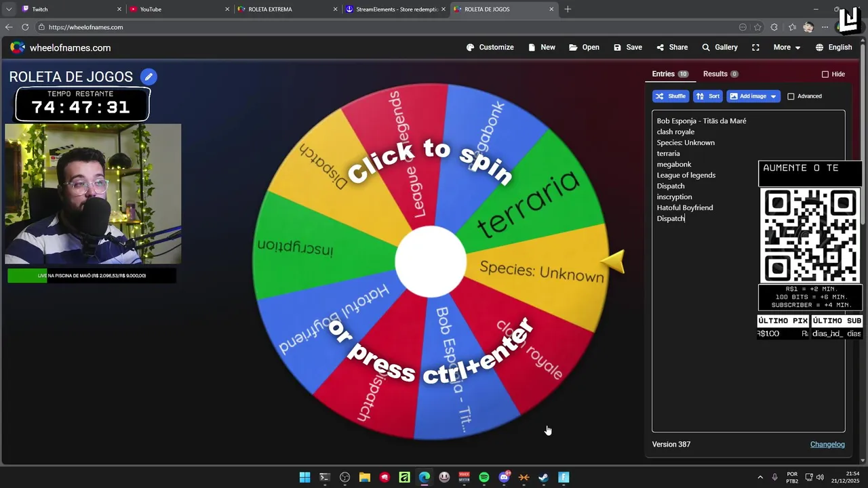The image size is (868, 488).
Task: Open the browser profile avatar
Action: 808,27
